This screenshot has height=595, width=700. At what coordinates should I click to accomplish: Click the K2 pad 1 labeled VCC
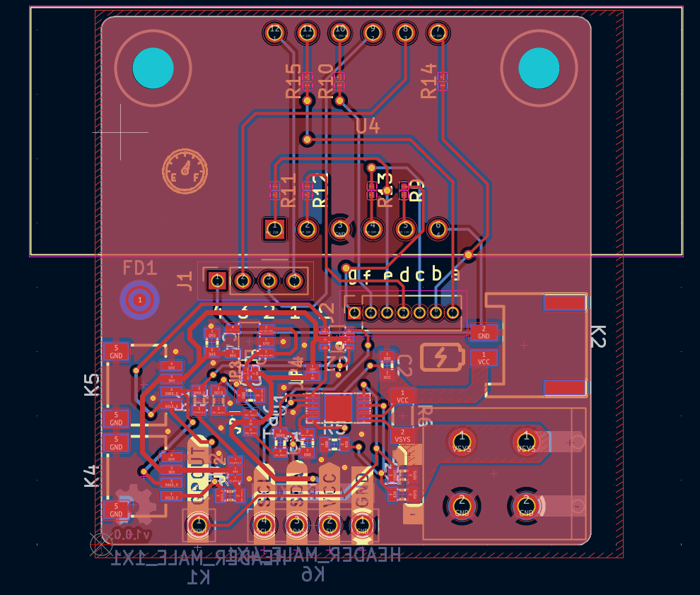(x=484, y=358)
